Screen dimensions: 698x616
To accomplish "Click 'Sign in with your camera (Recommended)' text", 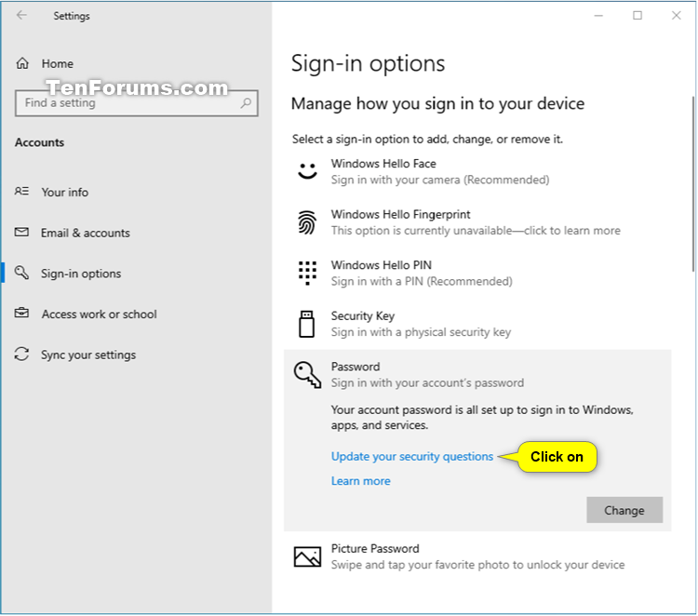I will 440,180.
